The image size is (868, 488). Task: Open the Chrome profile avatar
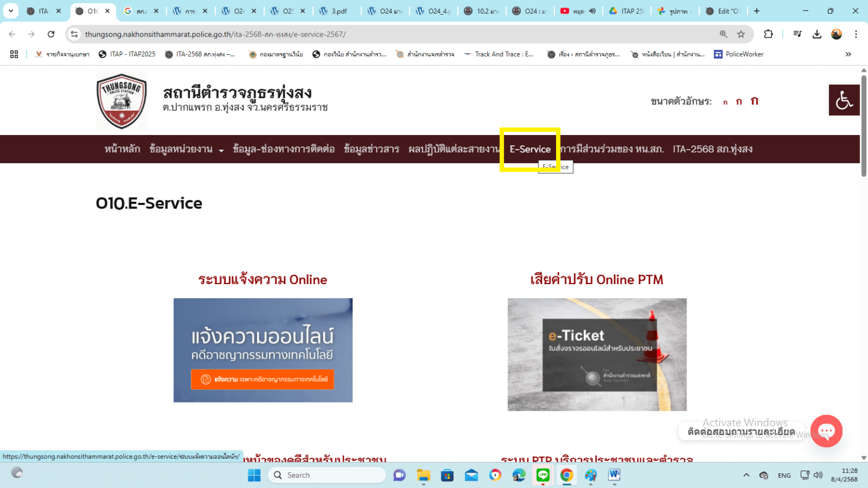click(837, 34)
